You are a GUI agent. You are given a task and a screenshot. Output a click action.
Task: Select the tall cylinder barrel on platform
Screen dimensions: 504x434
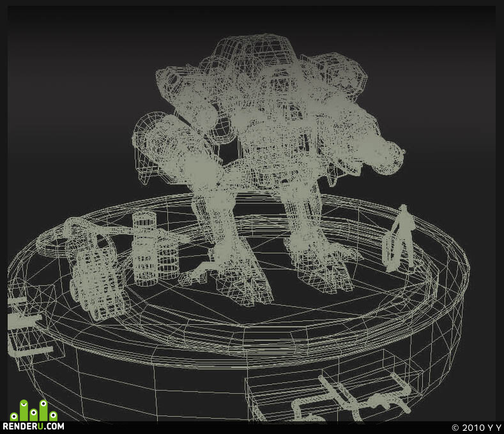(x=144, y=248)
